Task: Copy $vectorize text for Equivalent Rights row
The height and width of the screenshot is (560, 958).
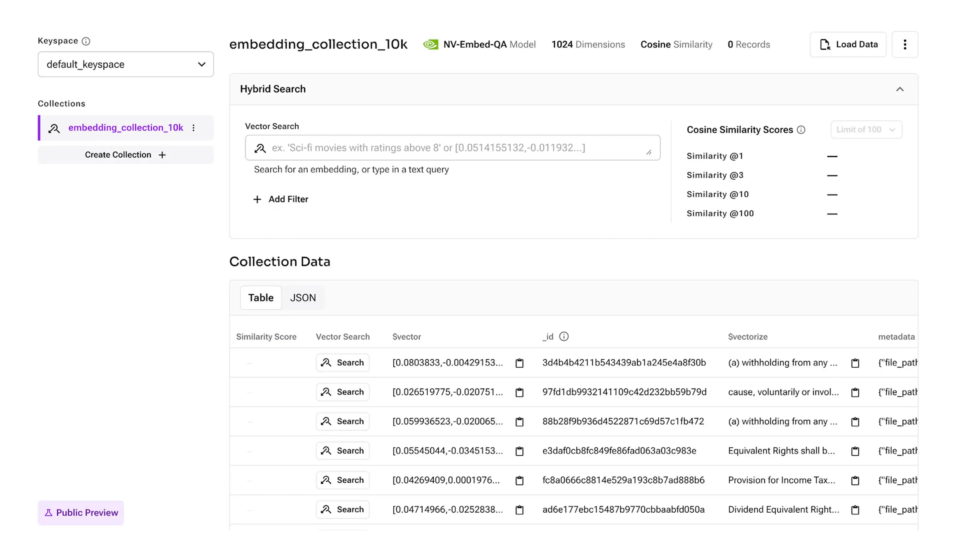Action: (x=855, y=451)
